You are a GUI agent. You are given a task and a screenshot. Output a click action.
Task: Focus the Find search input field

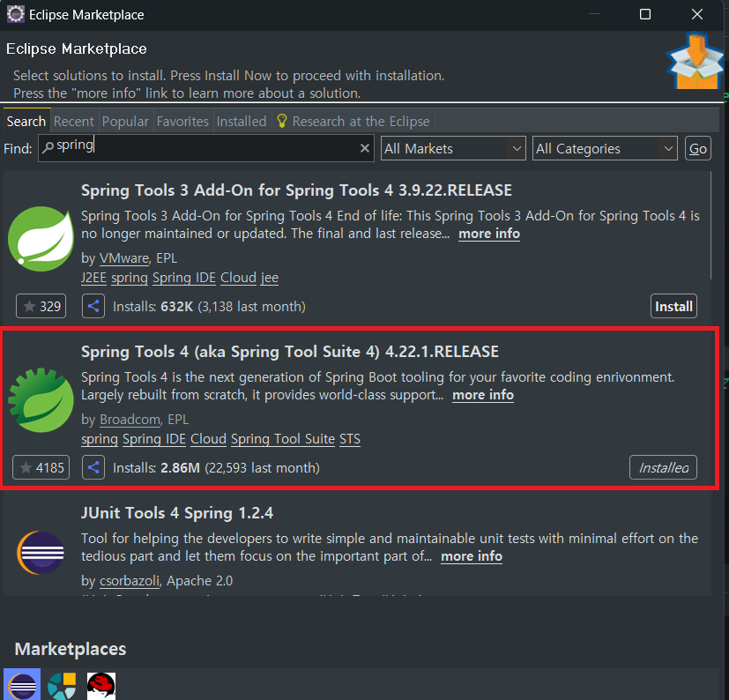coord(206,148)
